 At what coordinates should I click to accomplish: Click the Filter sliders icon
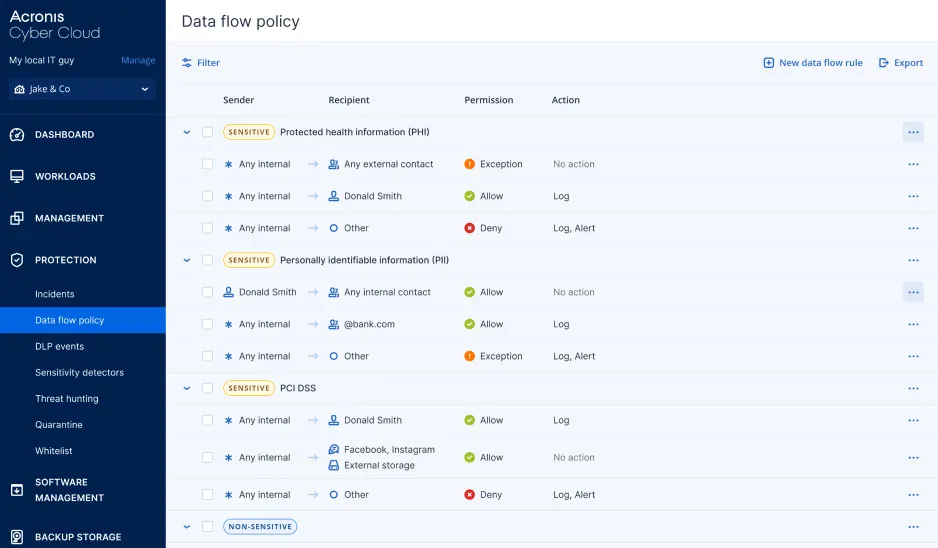[x=187, y=63]
